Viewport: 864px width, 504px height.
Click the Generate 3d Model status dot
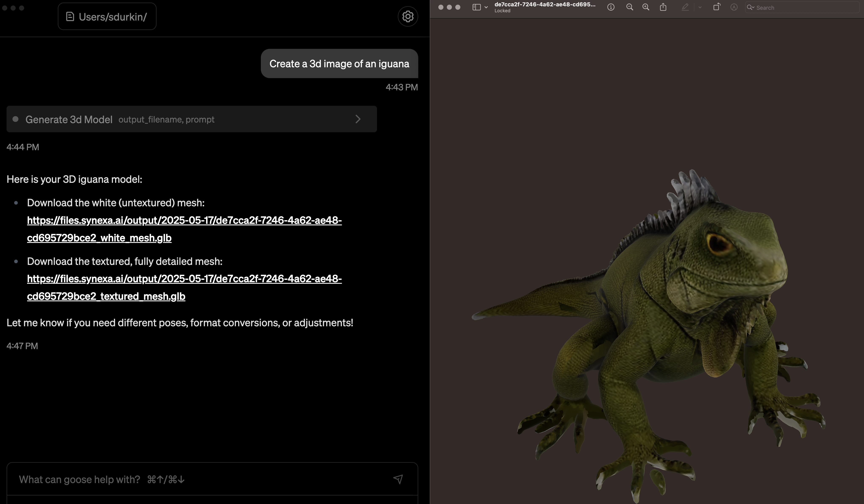coord(15,119)
